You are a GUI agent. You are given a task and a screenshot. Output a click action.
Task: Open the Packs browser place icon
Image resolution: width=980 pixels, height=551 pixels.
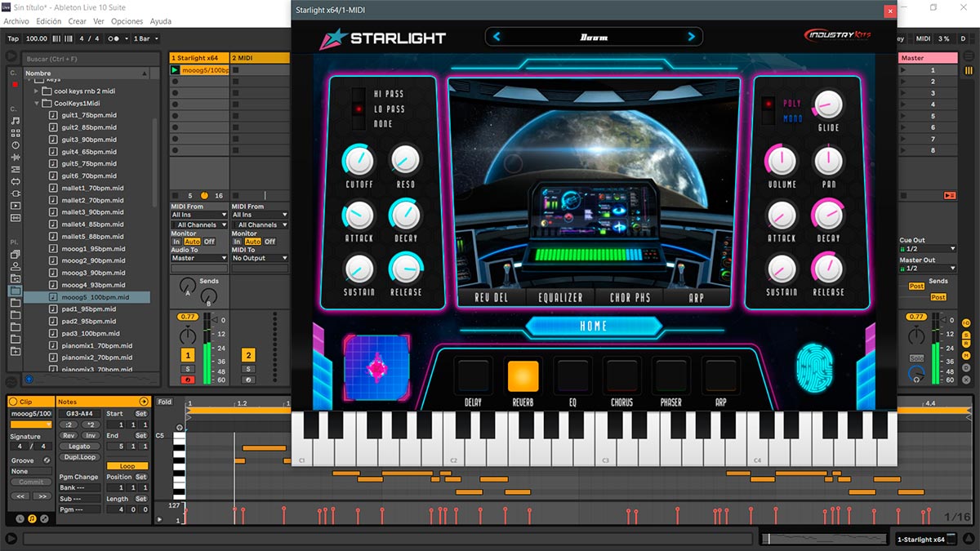point(15,255)
